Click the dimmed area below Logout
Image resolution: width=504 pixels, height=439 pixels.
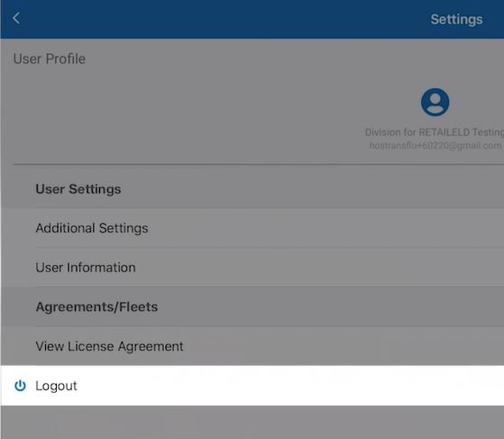coord(252,422)
